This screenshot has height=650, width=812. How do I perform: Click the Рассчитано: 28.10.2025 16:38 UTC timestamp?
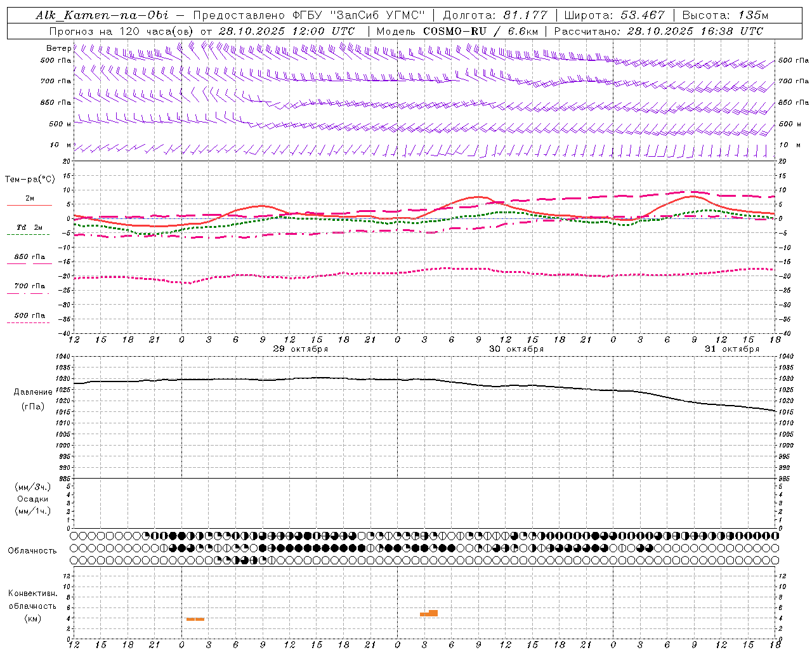point(658,31)
